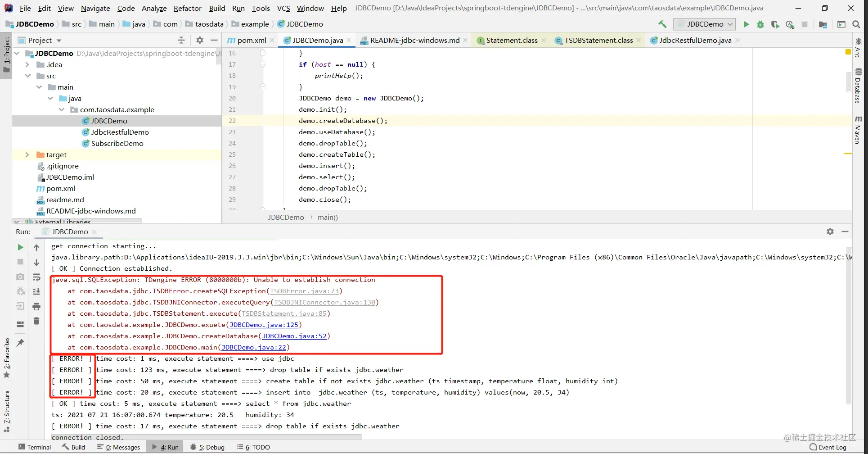The height and width of the screenshot is (454, 868).
Task: Open TSDBError.java:73 link
Action: pyautogui.click(x=305, y=291)
